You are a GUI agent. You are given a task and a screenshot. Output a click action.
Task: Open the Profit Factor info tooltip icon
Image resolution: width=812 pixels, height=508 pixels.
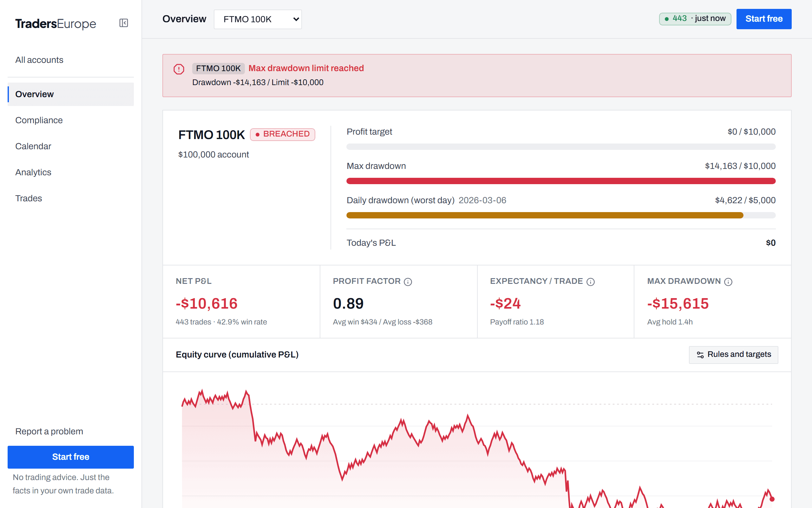click(408, 282)
